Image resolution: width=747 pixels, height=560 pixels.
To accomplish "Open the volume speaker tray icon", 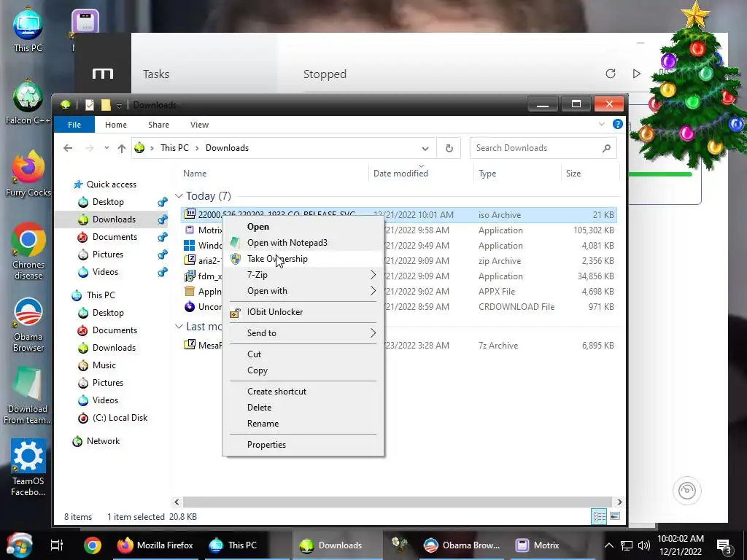I will (644, 545).
